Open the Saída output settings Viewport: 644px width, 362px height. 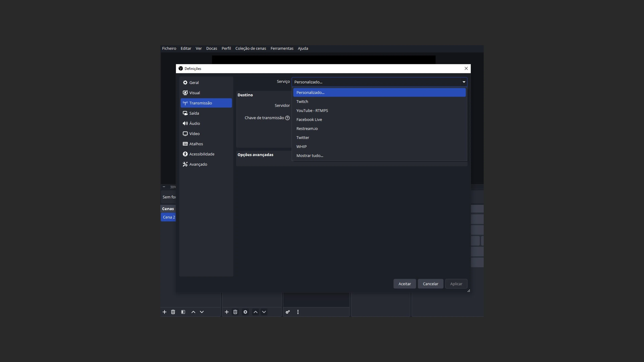tap(206, 113)
